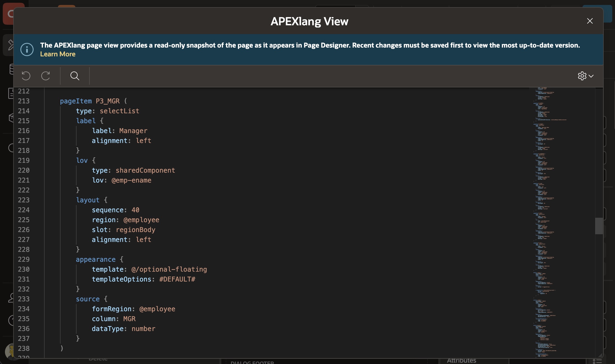
Task: Click line number 213 in gutter
Action: 24,101
